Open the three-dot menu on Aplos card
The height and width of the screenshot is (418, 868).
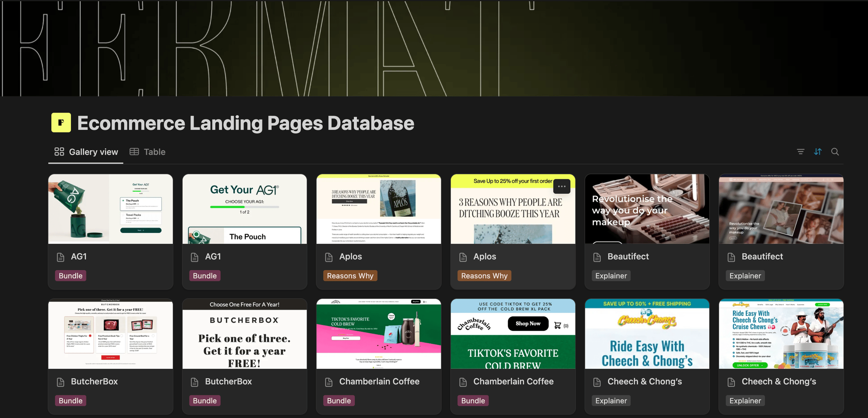[x=562, y=187]
